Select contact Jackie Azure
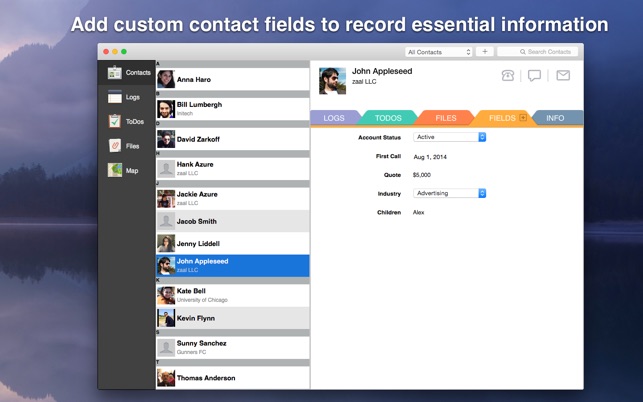Image resolution: width=643 pixels, height=402 pixels. click(233, 199)
